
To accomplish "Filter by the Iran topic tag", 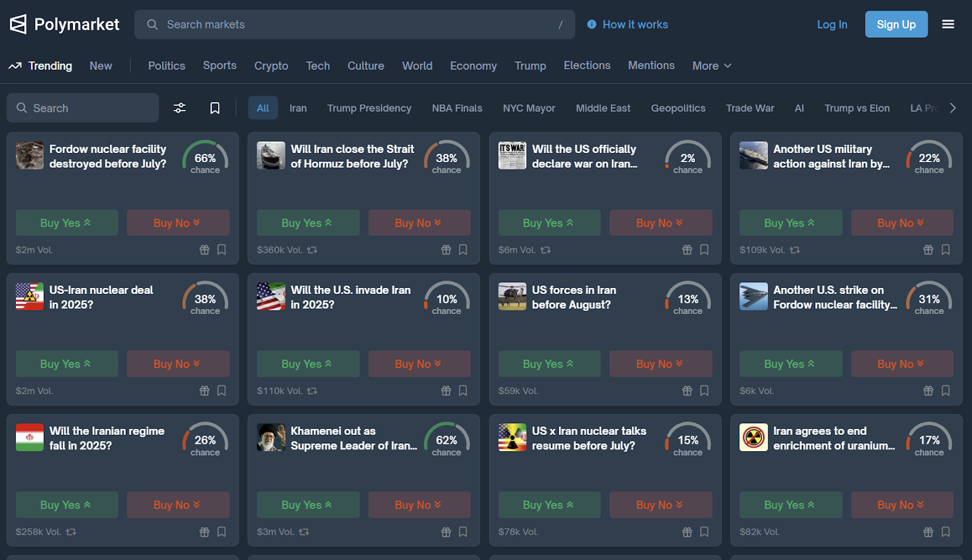I will [x=298, y=108].
